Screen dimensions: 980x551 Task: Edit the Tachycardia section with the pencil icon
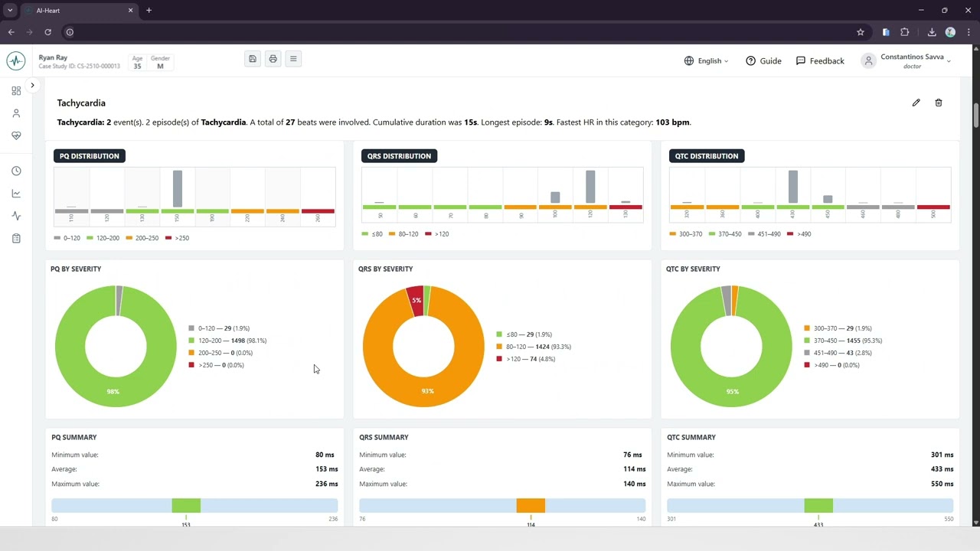coord(916,103)
